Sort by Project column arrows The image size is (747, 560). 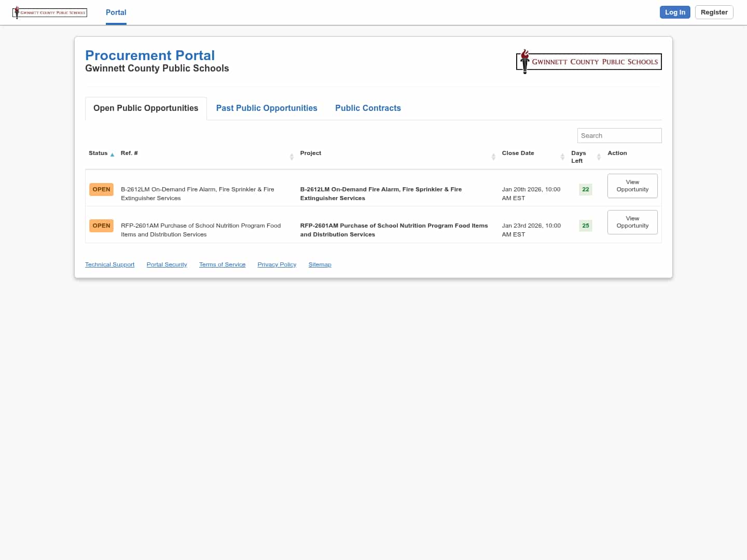(x=493, y=157)
